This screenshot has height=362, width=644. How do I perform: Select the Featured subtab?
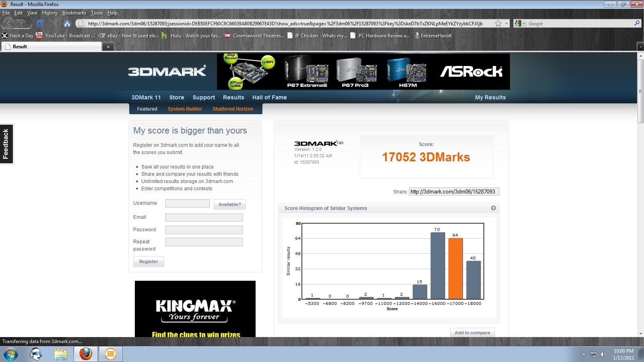coord(147,109)
